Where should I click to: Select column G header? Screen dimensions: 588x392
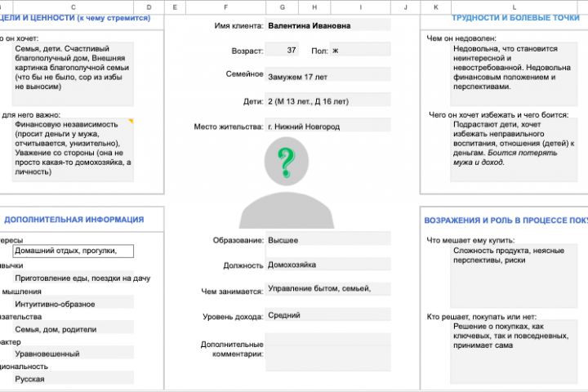coord(282,7)
